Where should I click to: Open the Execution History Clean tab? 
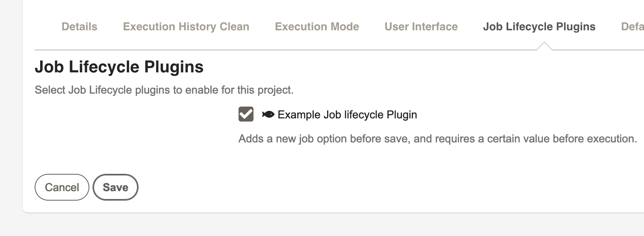(186, 27)
